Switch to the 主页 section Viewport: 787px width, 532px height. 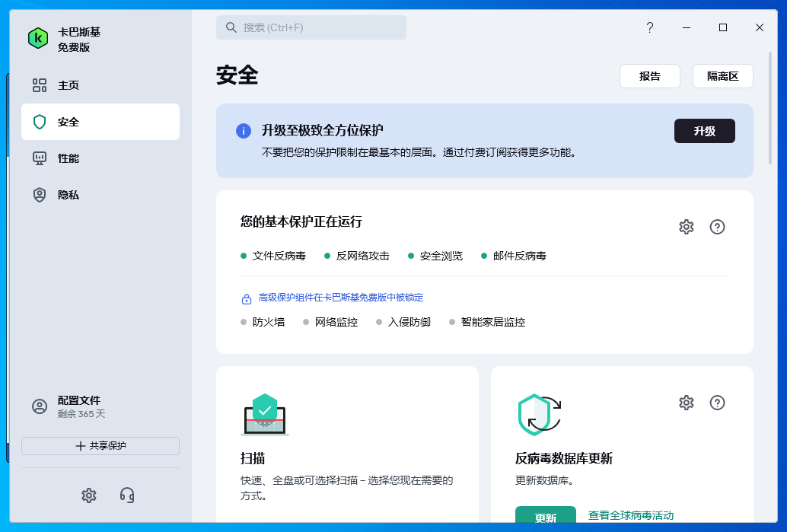tap(39, 85)
